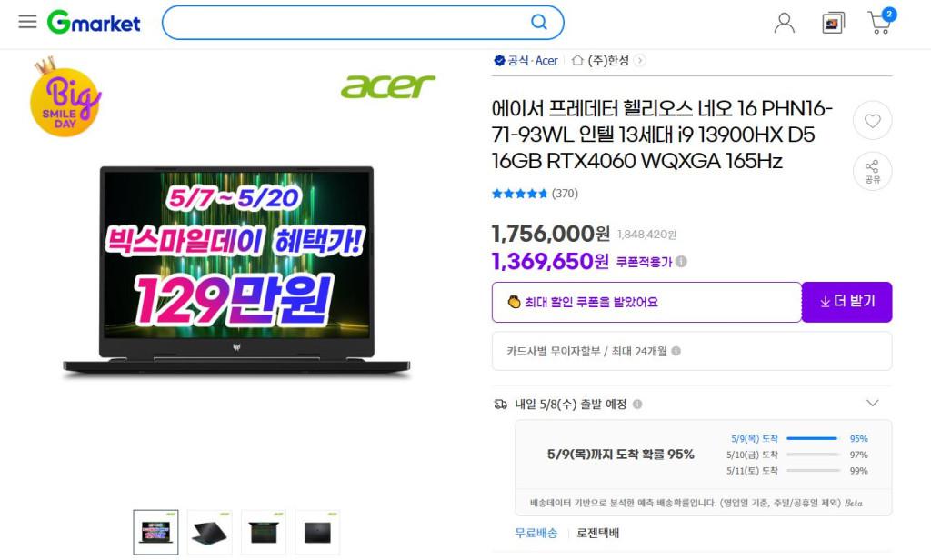
Task: Click the search magnifier icon
Action: pyautogui.click(x=538, y=23)
